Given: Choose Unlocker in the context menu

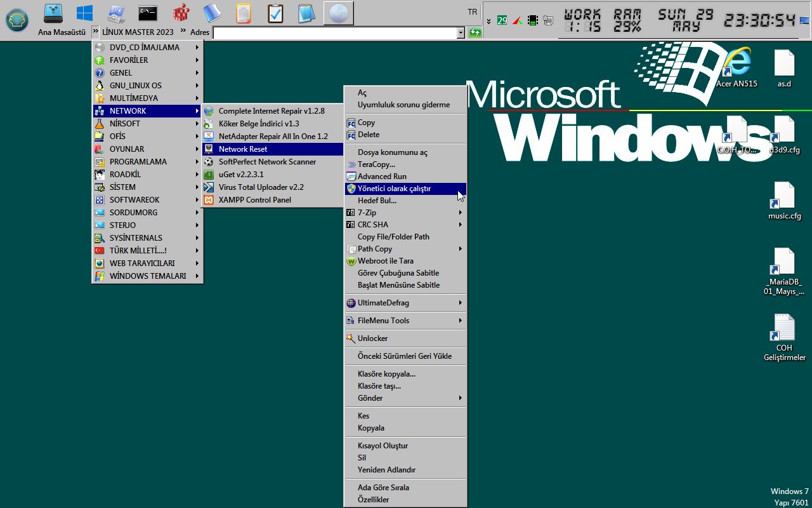Looking at the screenshot, I should tap(405, 338).
